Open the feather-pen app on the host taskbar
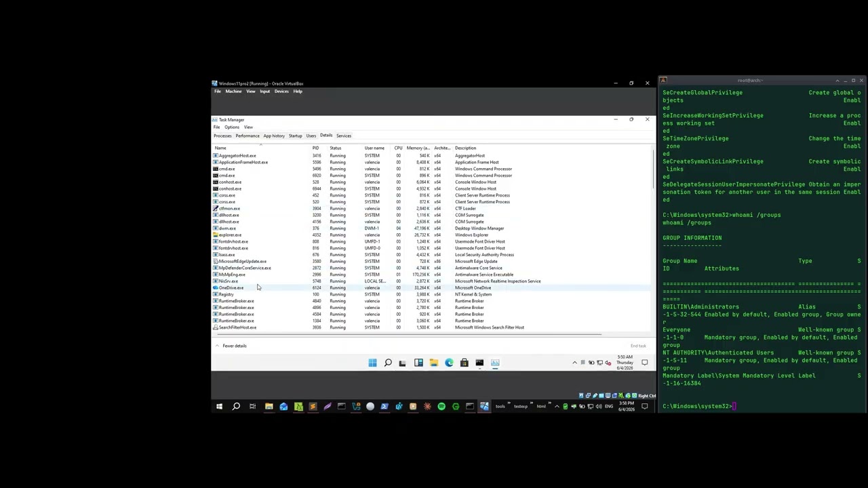This screenshot has height=488, width=868. 327,407
